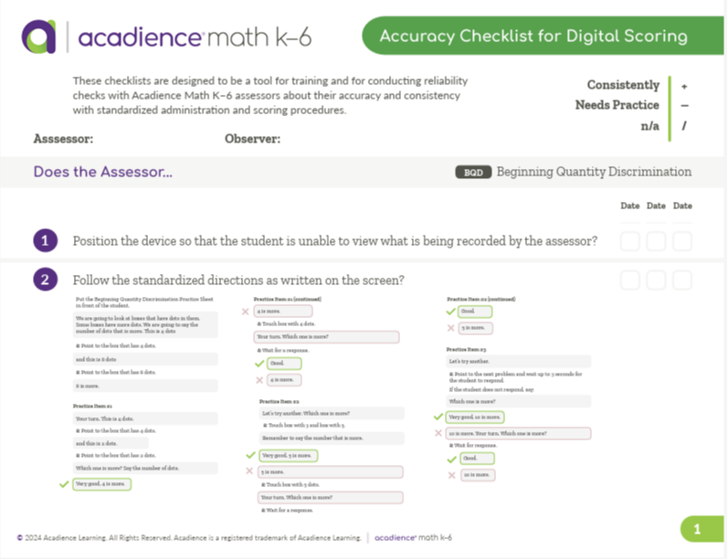Click green checkmark beside Very good, 4 is more
Image resolution: width=728 pixels, height=560 pixels.
pyautogui.click(x=64, y=484)
